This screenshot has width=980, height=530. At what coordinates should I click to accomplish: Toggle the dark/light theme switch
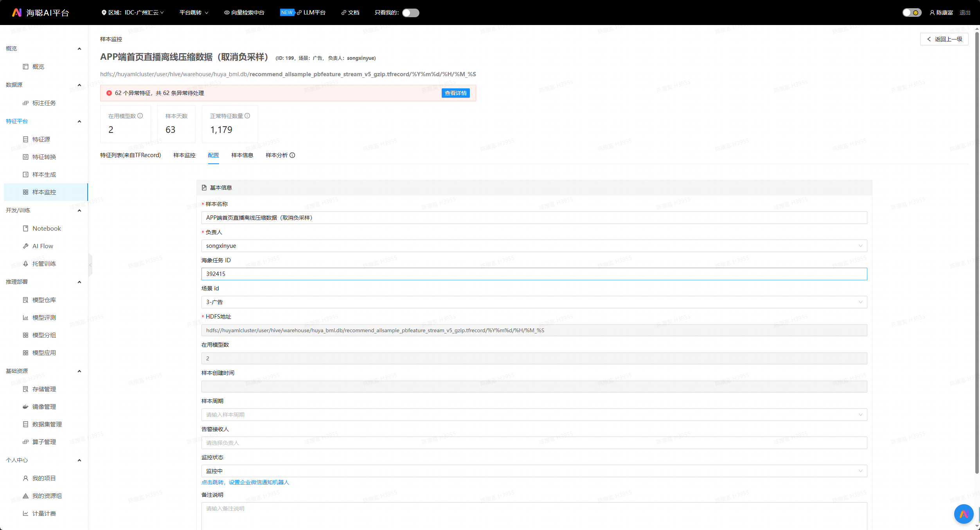click(911, 13)
